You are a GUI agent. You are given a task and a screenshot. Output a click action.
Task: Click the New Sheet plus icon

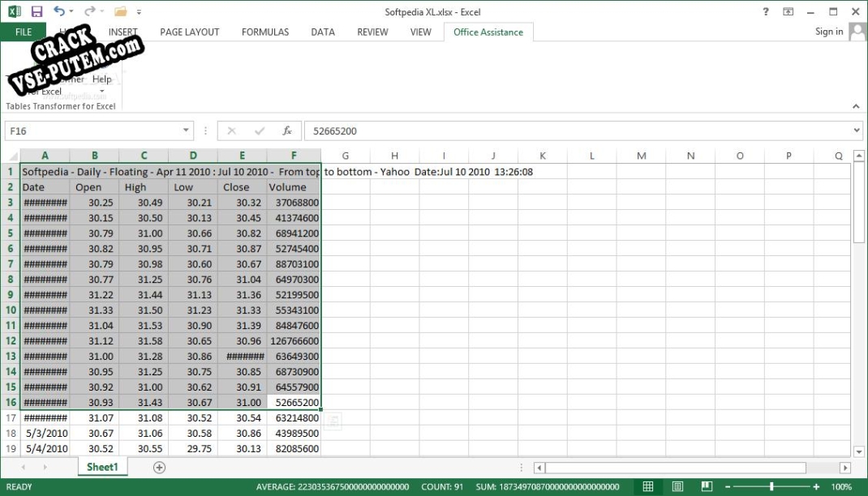click(x=159, y=468)
